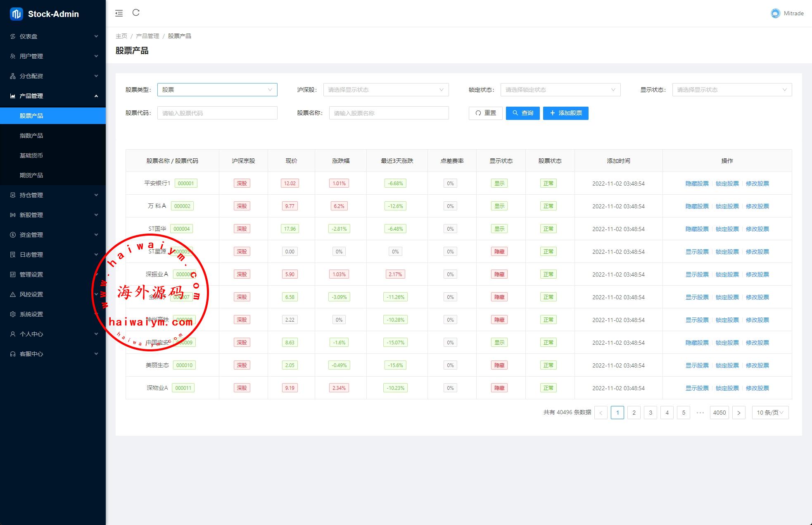Screen dimensions: 812x525
Task: Click the 仪表盘 dashboard sidebar icon
Action: 13,36
